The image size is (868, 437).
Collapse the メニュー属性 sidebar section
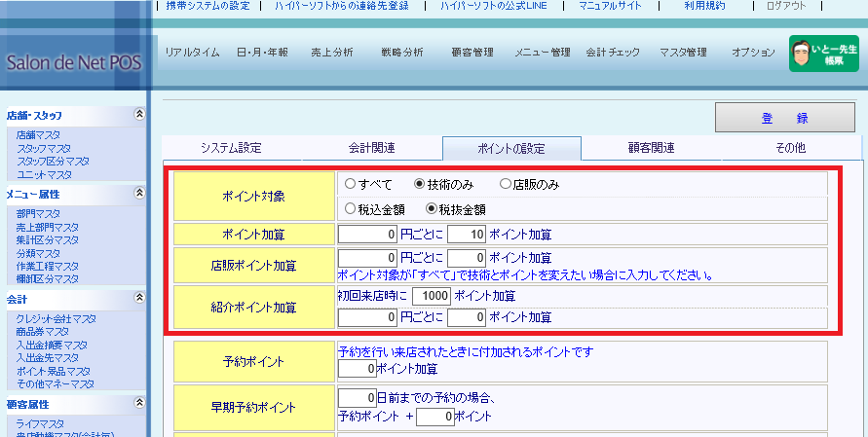click(x=139, y=195)
